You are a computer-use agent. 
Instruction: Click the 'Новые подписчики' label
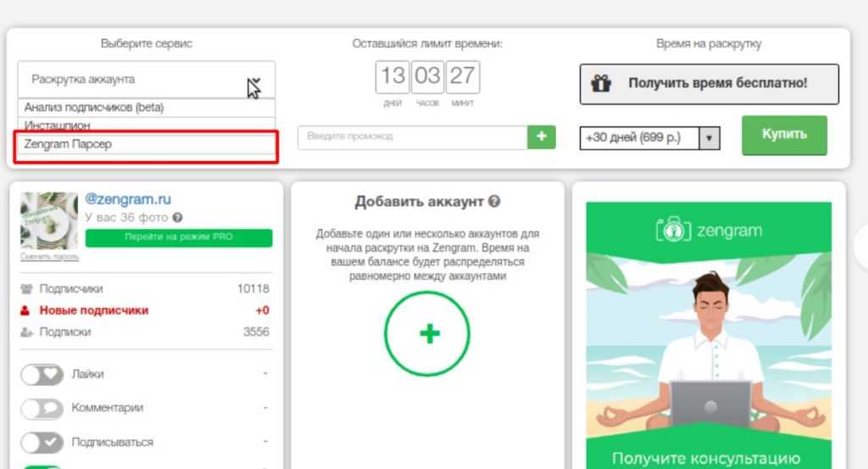(94, 310)
